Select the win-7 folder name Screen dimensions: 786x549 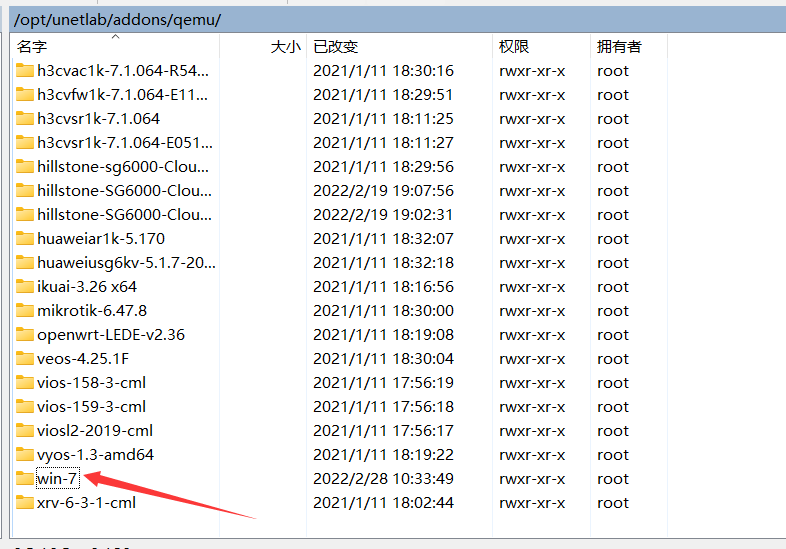click(x=57, y=479)
